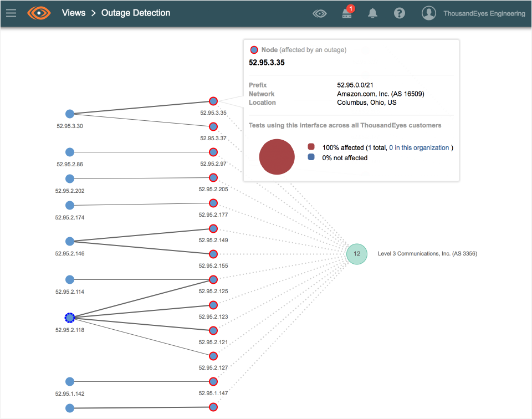Select source node 52.95.3.30
The height and width of the screenshot is (419, 532).
[70, 114]
